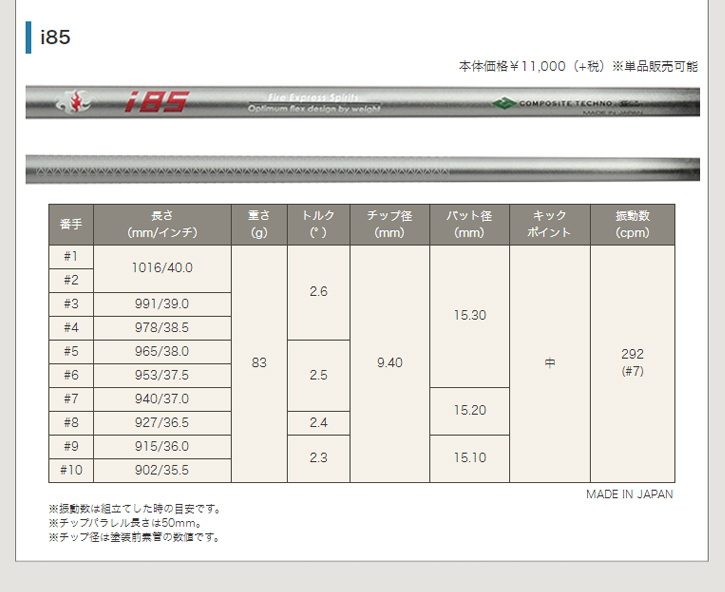Click the torque value 2.5
Viewport: 725px width, 592px height.
[319, 376]
